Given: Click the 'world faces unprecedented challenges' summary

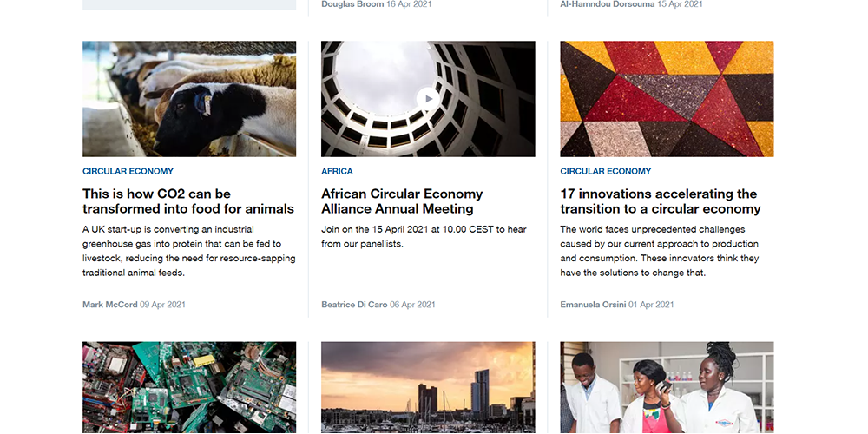Looking at the screenshot, I should point(660,251).
